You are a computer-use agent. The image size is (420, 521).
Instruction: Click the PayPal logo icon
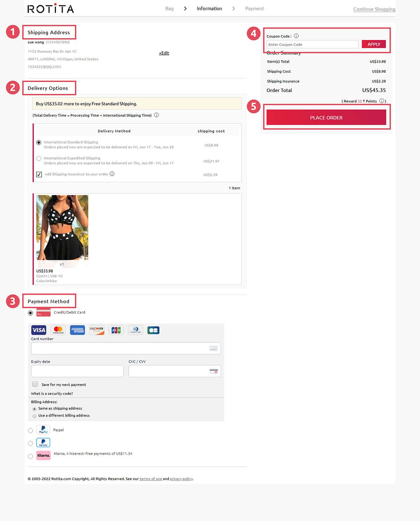tap(43, 430)
